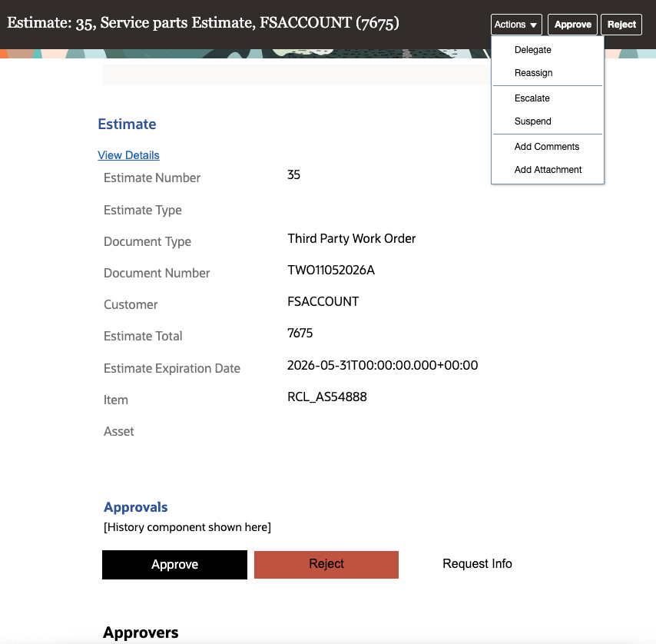Click the Estimate Number label
Viewport: 656px width, 644px height.
[152, 178]
